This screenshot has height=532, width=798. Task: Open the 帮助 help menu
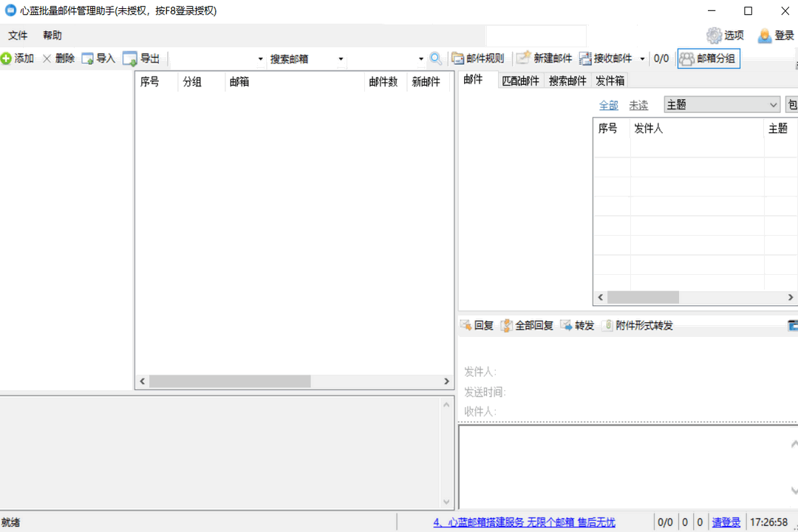51,35
